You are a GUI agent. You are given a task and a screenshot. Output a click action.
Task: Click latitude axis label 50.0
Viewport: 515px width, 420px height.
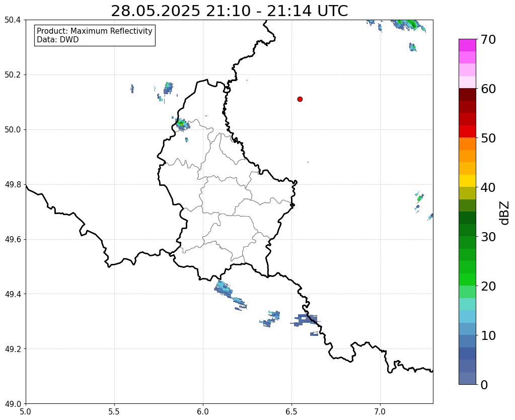[x=13, y=130]
